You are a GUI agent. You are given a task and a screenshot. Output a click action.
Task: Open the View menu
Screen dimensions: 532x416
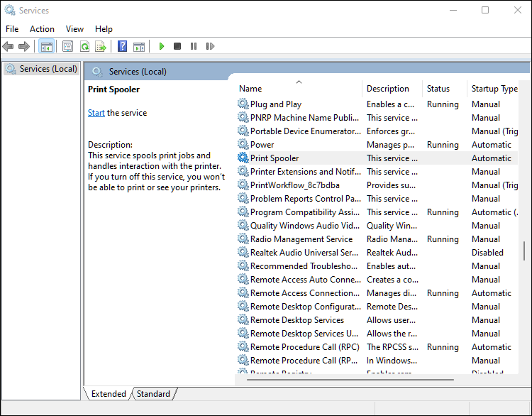74,29
